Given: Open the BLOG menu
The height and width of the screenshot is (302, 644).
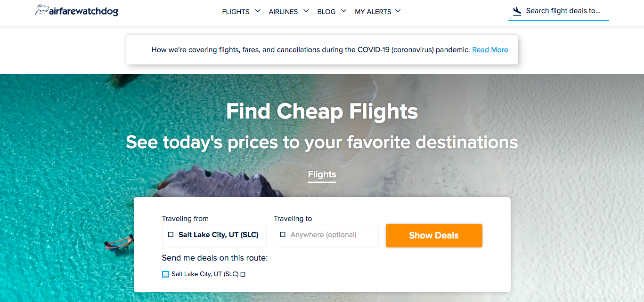Looking at the screenshot, I should pyautogui.click(x=326, y=11).
